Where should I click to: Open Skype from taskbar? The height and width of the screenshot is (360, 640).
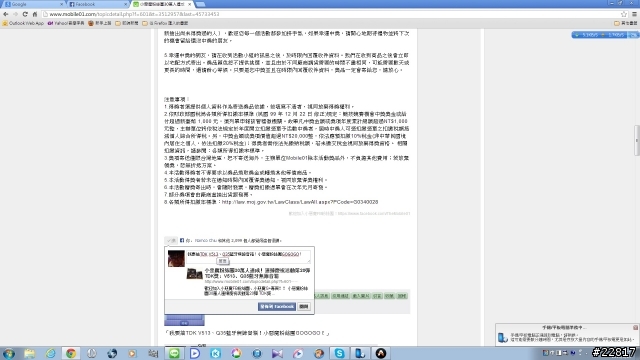339,353
